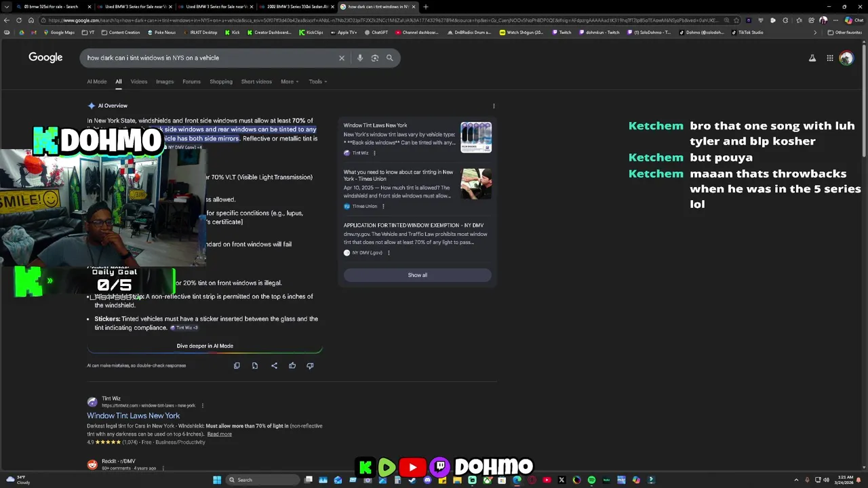868x488 pixels.
Task: Switch to the '2003 BMW 3 Series 330xi Sedan' tab
Action: (298, 7)
